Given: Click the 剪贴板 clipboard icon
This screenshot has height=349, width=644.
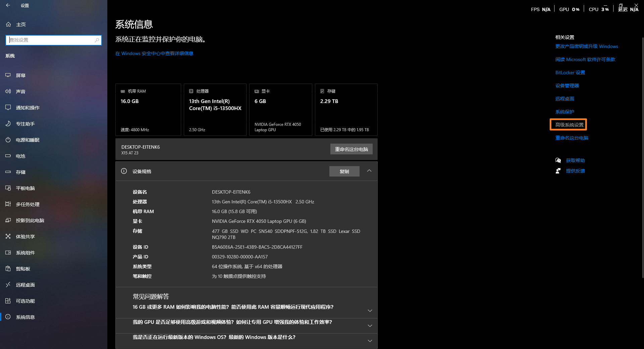Looking at the screenshot, I should pyautogui.click(x=8, y=268).
